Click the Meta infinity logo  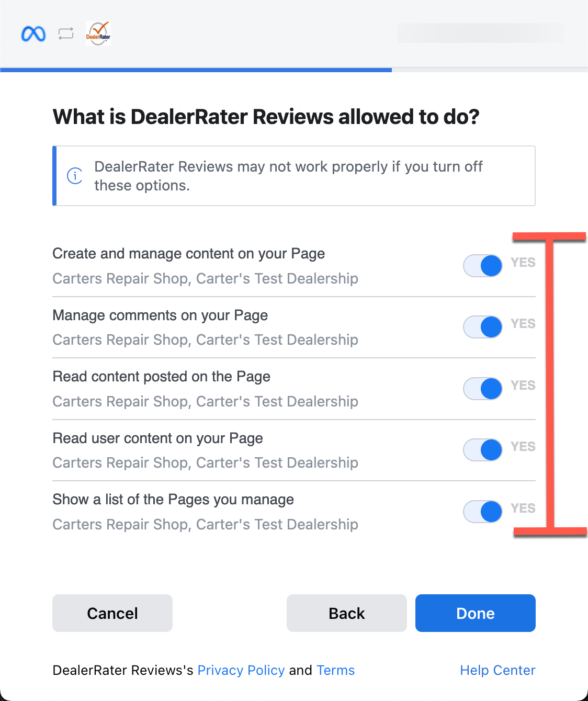tap(33, 34)
